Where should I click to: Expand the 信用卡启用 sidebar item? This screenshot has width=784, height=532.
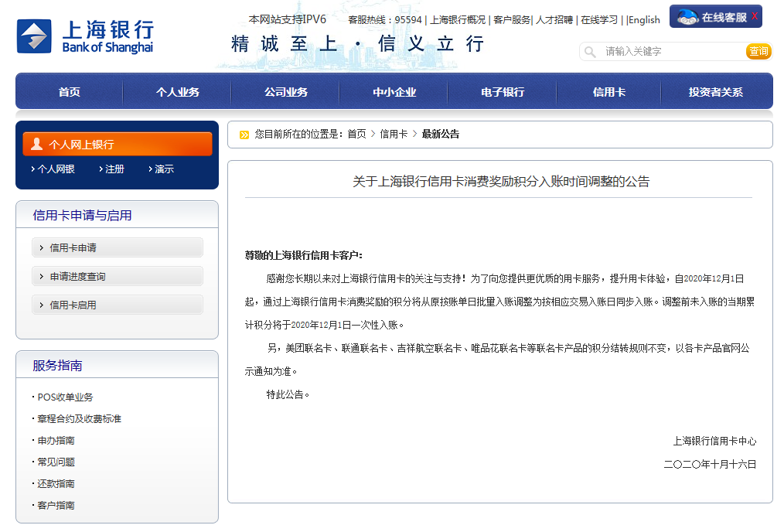(118, 305)
